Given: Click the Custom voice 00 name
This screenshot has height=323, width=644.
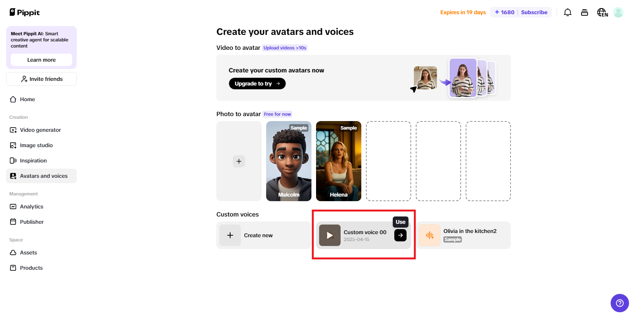Looking at the screenshot, I should tap(365, 232).
